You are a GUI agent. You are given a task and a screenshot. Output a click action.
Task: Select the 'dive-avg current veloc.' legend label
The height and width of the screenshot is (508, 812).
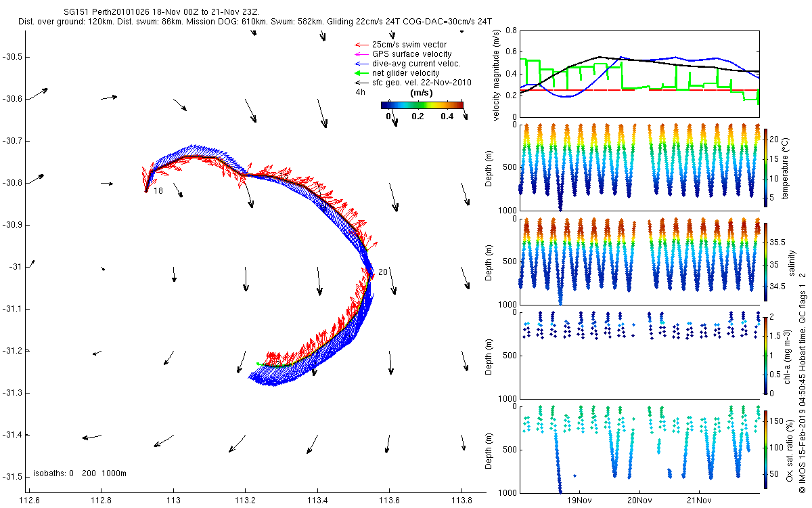pos(416,64)
